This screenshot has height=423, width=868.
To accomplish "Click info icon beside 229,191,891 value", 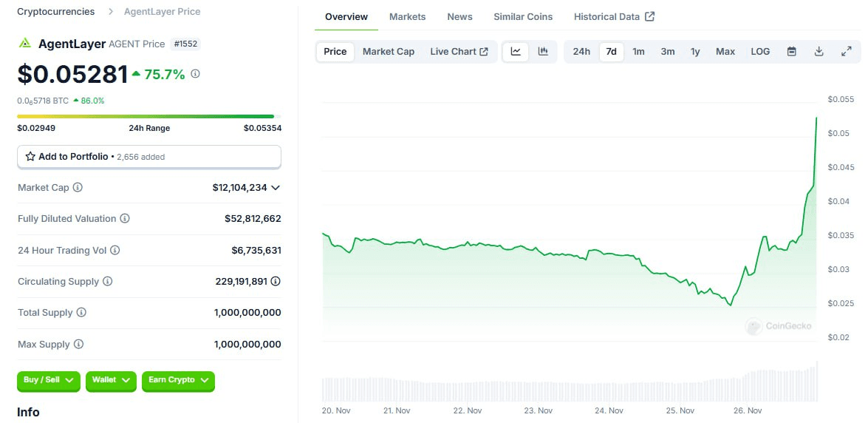I will click(276, 281).
